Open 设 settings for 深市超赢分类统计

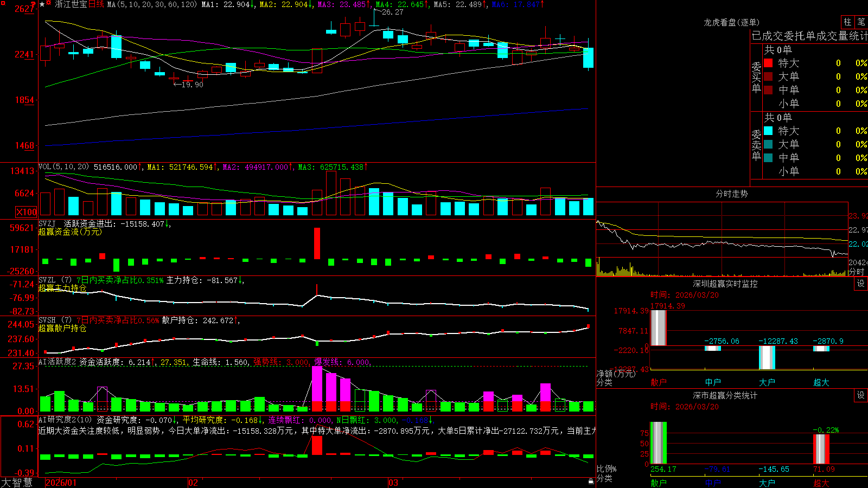click(861, 395)
